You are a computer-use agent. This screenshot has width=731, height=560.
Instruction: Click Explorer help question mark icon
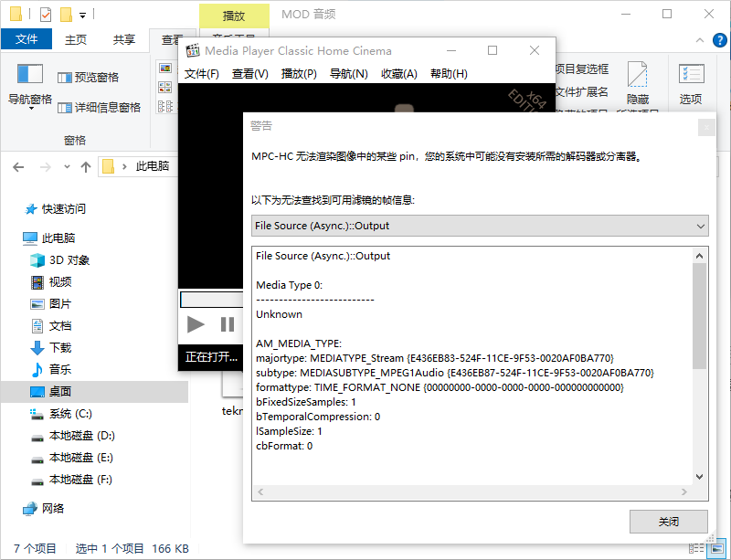pos(720,40)
